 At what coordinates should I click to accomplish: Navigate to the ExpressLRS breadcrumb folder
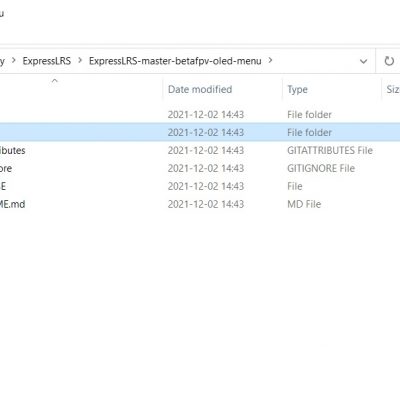tap(47, 61)
